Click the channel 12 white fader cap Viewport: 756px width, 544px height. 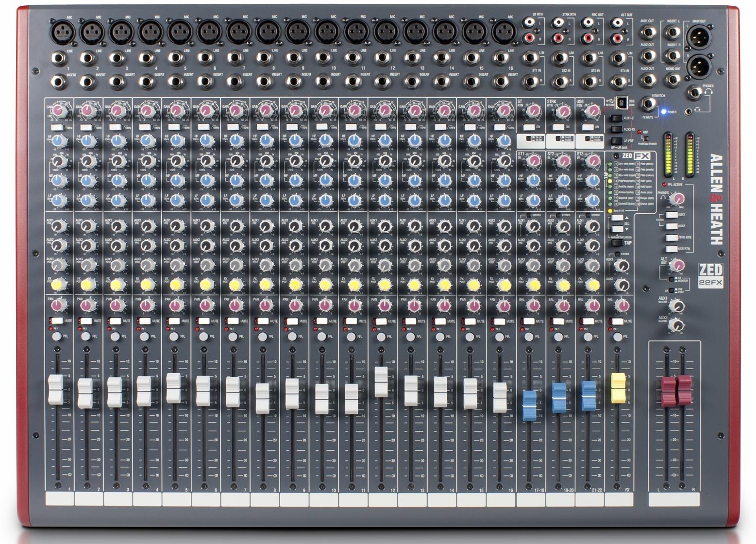381,382
